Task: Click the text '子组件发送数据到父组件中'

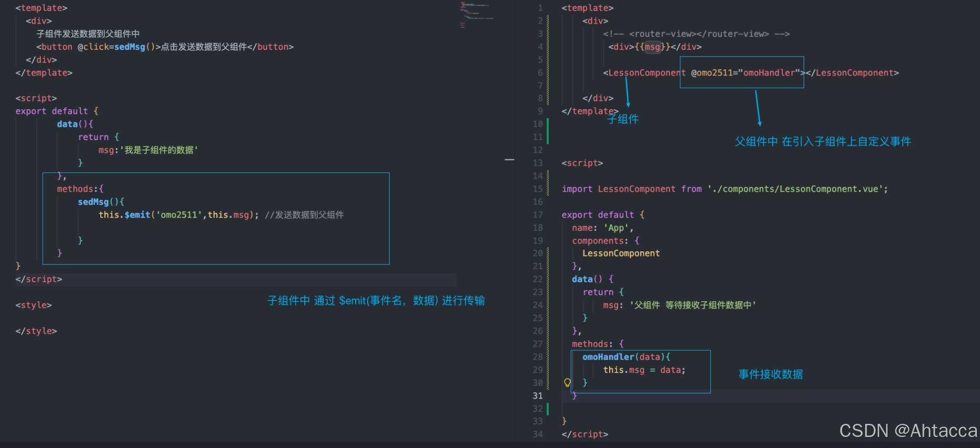Action: pos(88,34)
